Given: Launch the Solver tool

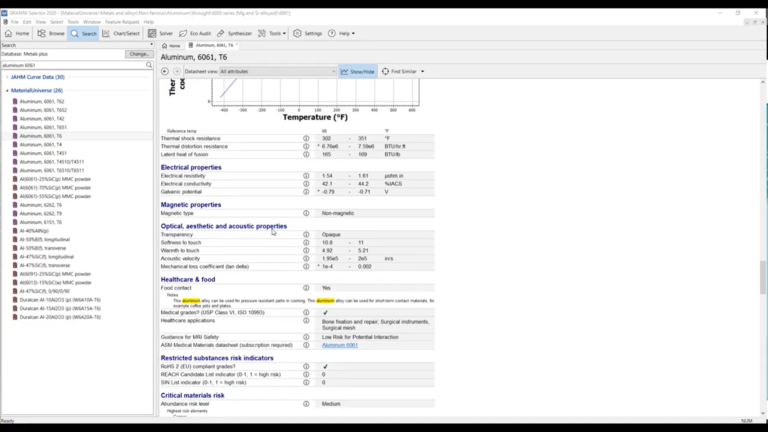Looking at the screenshot, I should pyautogui.click(x=161, y=33).
